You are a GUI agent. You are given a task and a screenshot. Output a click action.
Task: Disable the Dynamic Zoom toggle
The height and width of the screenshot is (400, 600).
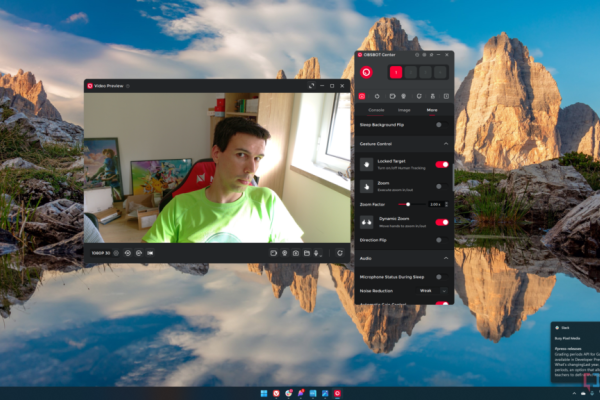[x=442, y=222]
